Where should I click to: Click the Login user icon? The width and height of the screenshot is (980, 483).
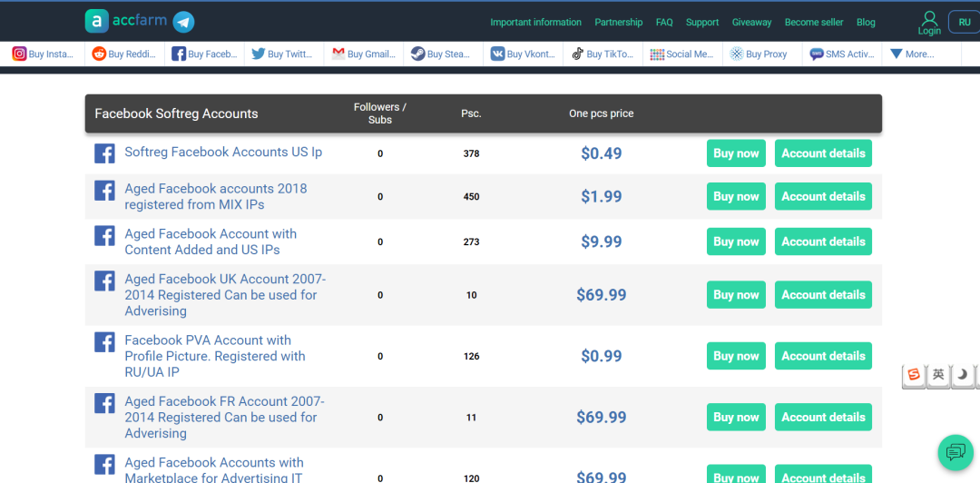[929, 18]
